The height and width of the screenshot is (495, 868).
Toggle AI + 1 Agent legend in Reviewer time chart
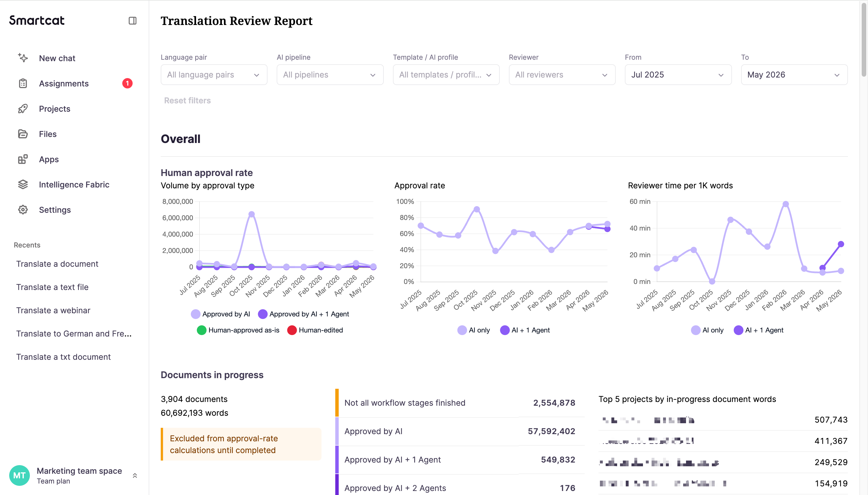pyautogui.click(x=759, y=330)
